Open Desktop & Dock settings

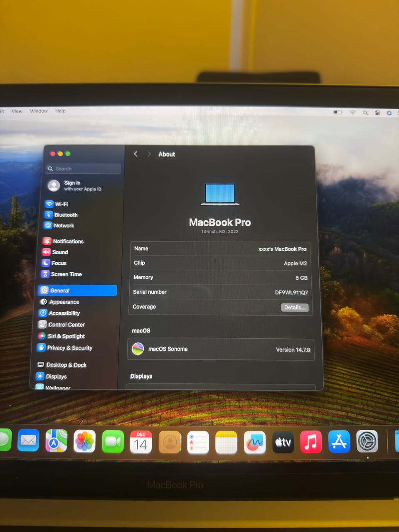[x=62, y=365]
